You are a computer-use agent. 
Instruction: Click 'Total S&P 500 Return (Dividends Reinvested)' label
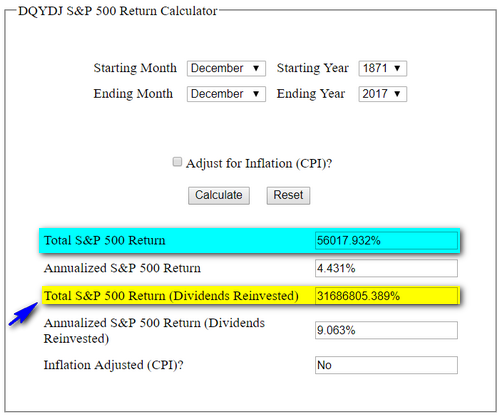[x=171, y=296]
